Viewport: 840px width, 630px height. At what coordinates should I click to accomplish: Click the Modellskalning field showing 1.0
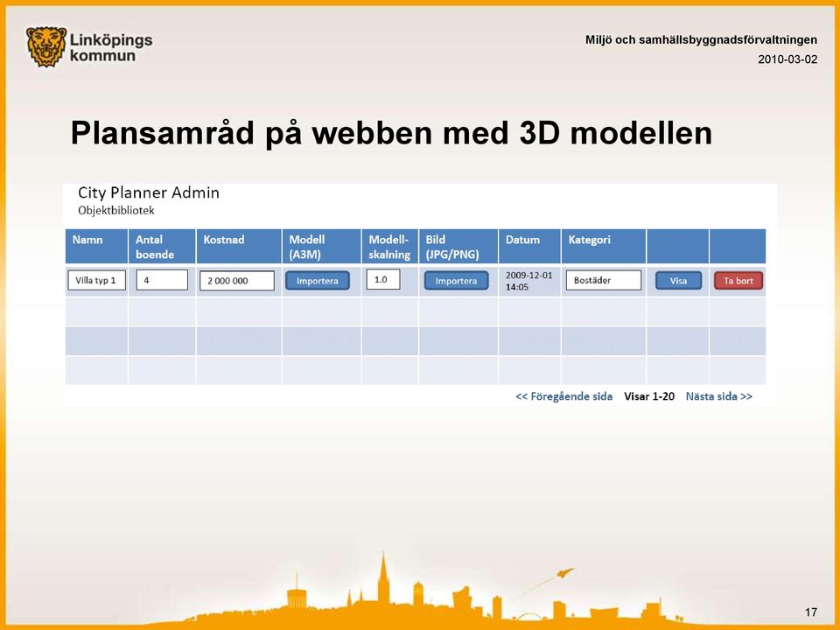(383, 279)
